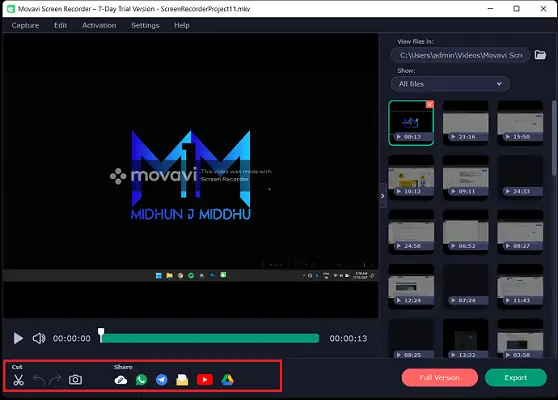Share the video to Telegram

tap(162, 380)
